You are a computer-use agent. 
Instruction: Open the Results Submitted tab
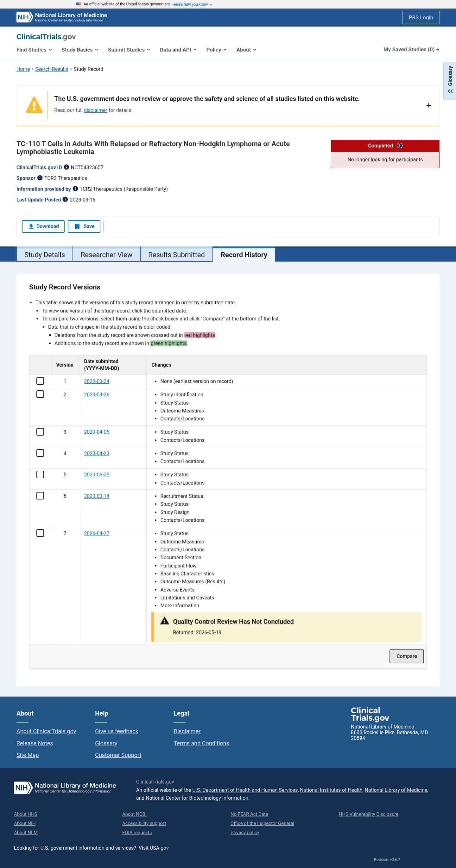point(176,255)
